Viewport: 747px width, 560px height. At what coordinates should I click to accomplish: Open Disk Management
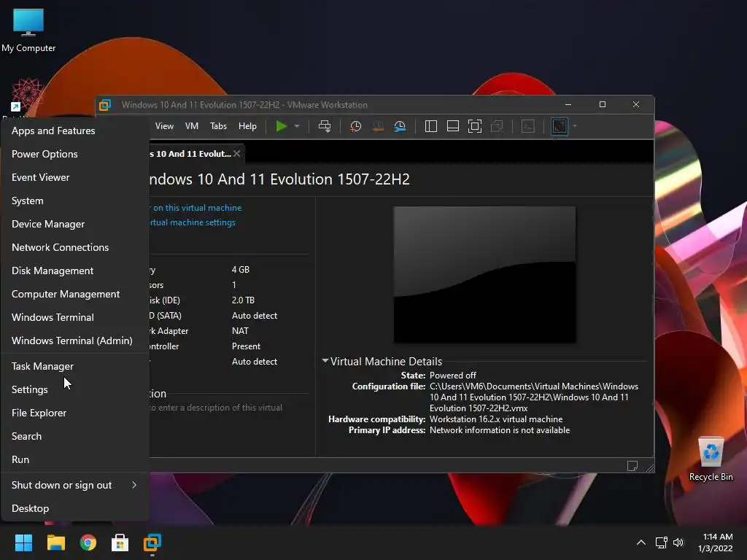(x=75, y=271)
